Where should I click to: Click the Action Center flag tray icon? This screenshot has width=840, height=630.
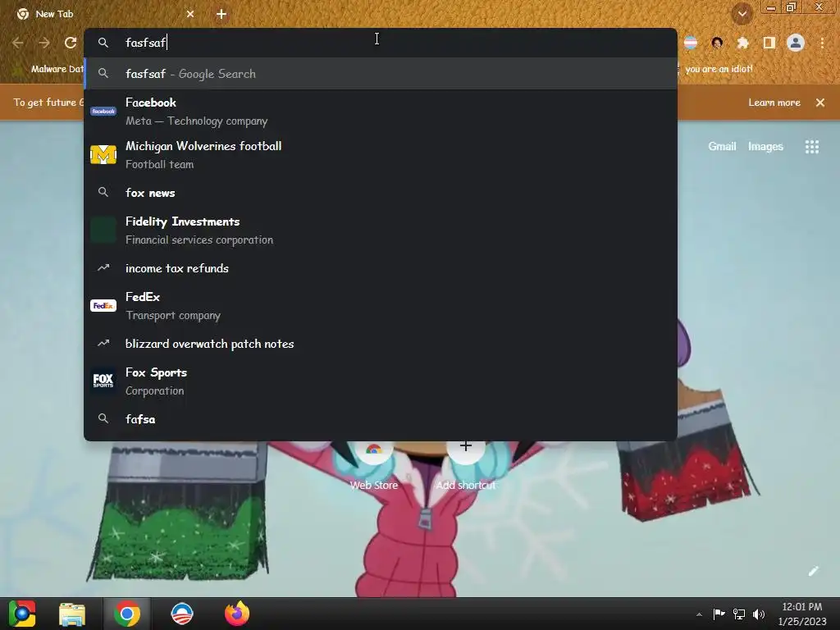[x=719, y=614]
